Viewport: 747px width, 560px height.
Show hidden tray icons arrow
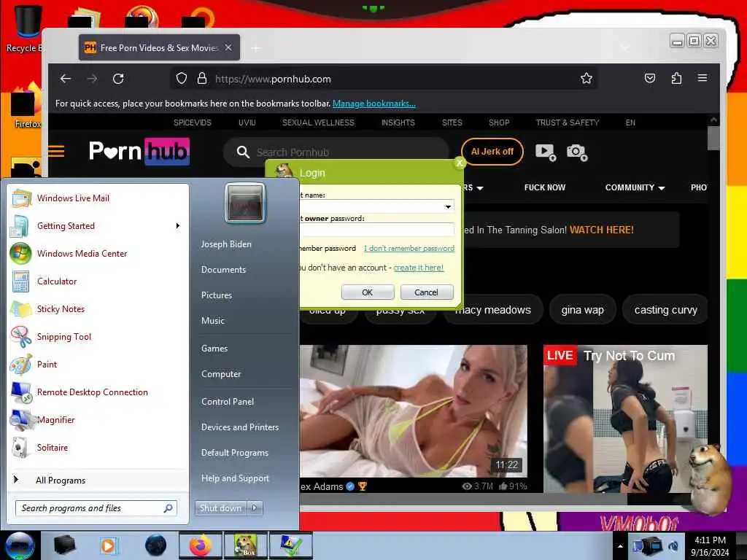coord(620,546)
